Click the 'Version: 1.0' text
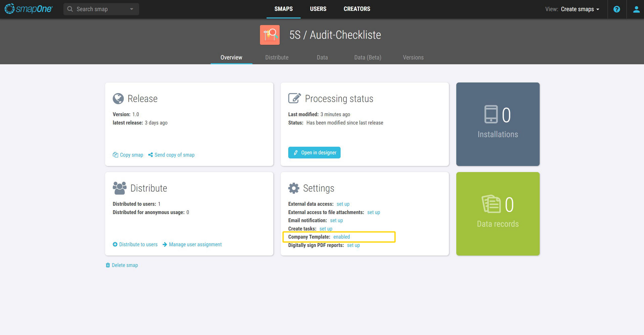644x335 pixels. pos(126,114)
